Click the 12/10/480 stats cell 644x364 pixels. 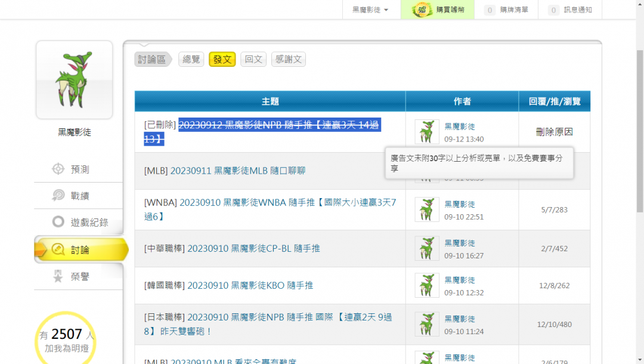555,325
